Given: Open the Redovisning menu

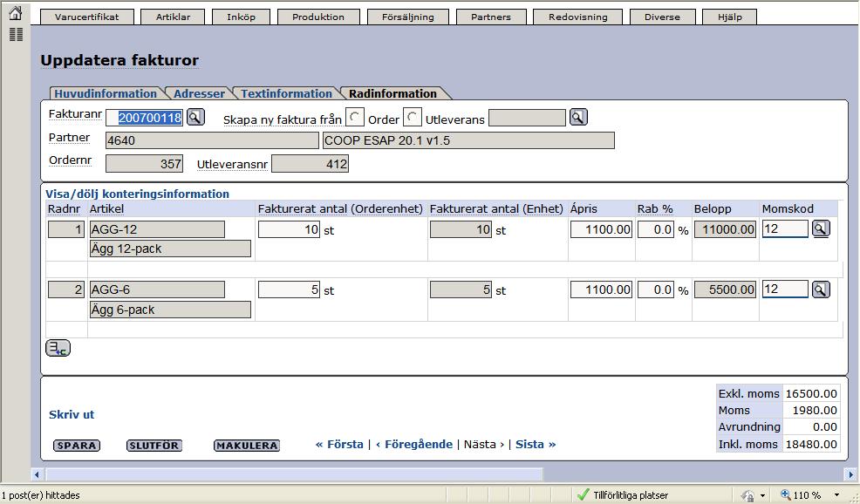Looking at the screenshot, I should point(578,17).
